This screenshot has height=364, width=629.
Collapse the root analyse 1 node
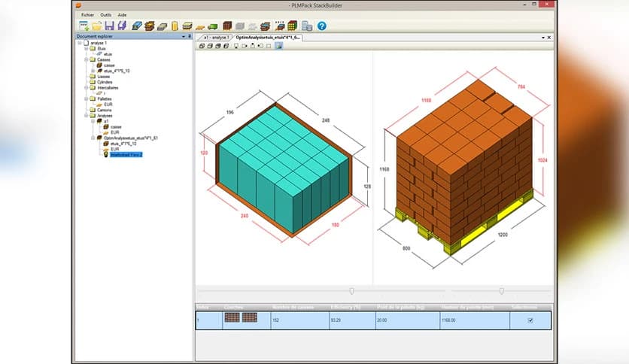click(79, 43)
